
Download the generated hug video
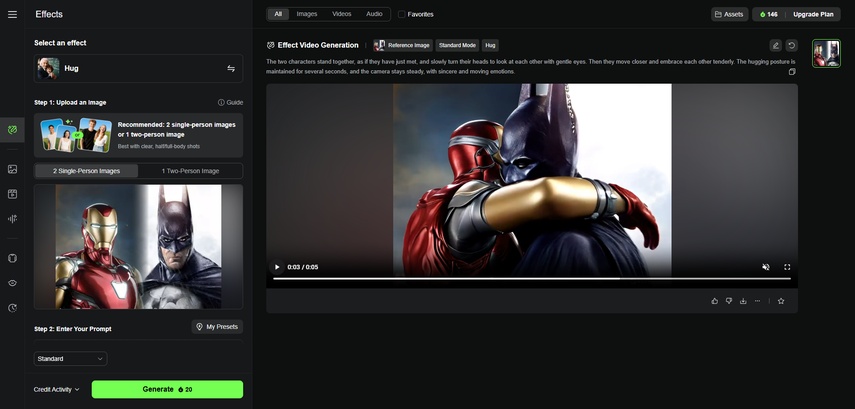pos(743,300)
